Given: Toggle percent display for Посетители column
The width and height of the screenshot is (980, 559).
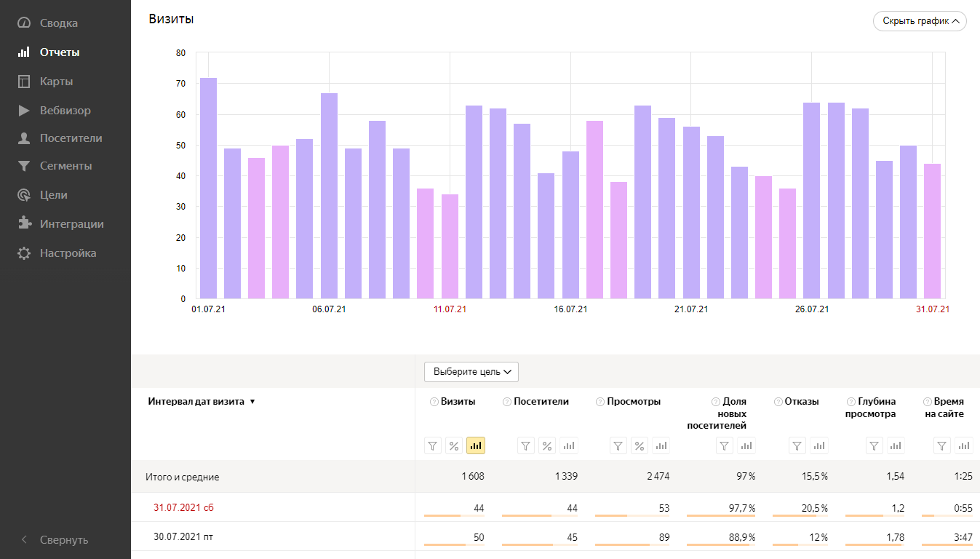Looking at the screenshot, I should [547, 446].
